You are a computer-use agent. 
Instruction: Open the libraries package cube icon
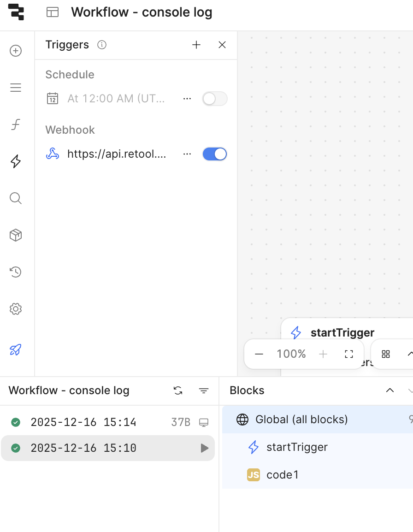coord(16,235)
